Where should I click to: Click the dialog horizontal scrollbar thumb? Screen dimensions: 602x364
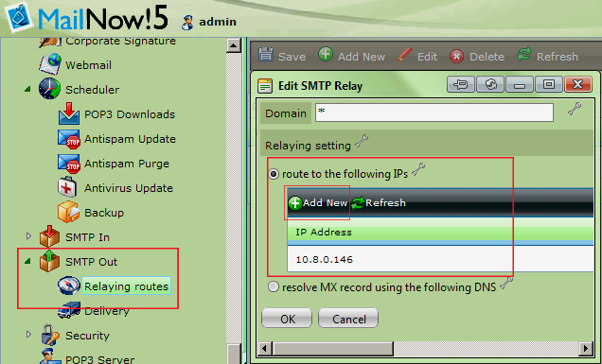(332, 349)
